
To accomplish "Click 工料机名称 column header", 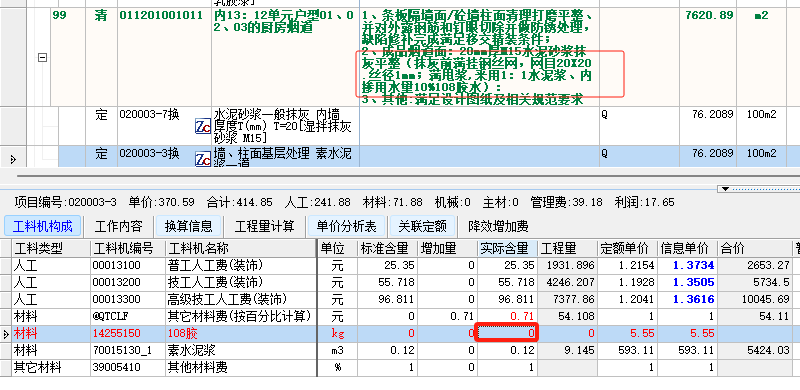I will (241, 249).
